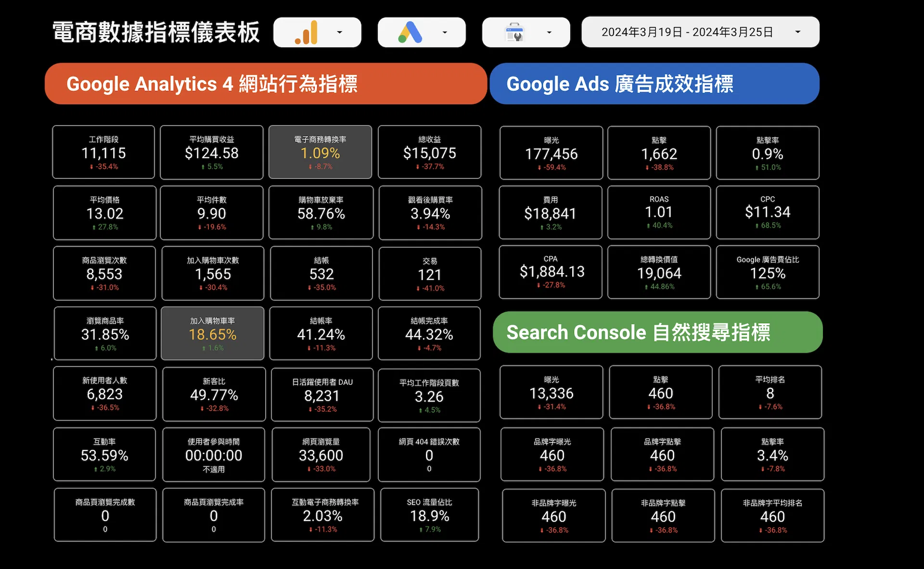Image resolution: width=924 pixels, height=569 pixels.
Task: Select the 平均購買收益 $124.58 scorecard
Action: tap(212, 152)
